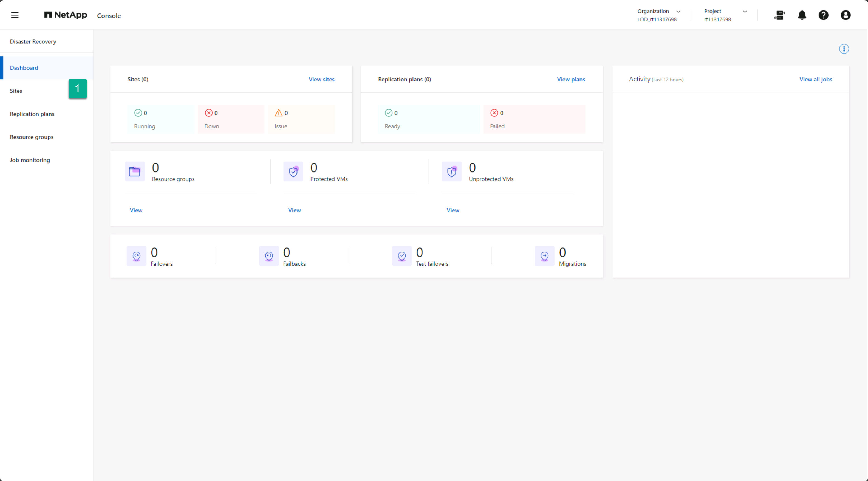
Task: Go to Replication plans in sidebar
Action: (x=32, y=114)
